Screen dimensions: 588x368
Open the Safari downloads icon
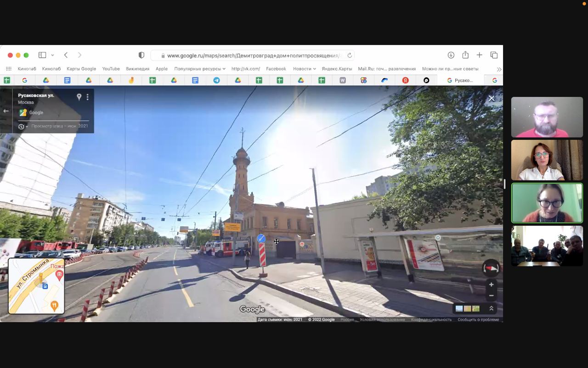pos(451,55)
